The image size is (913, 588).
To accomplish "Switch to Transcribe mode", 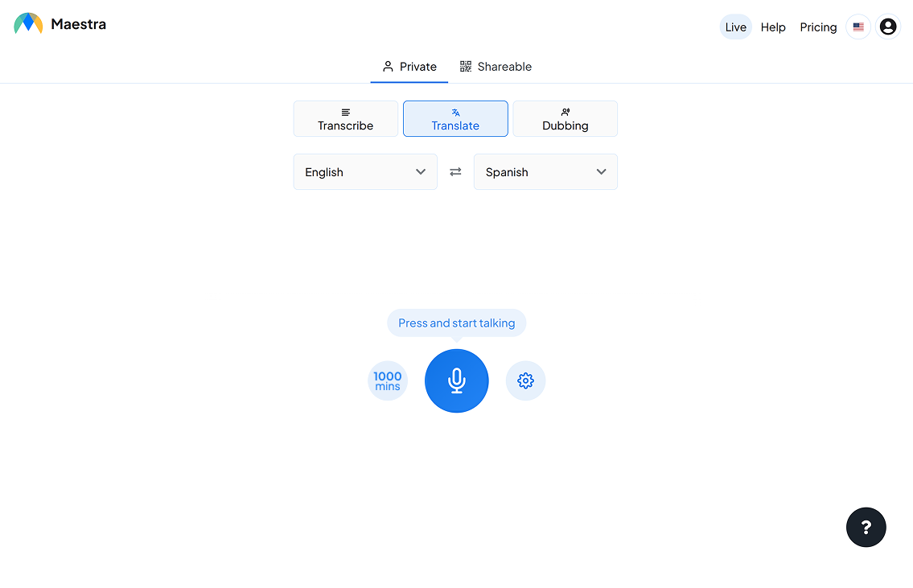I will pyautogui.click(x=345, y=118).
